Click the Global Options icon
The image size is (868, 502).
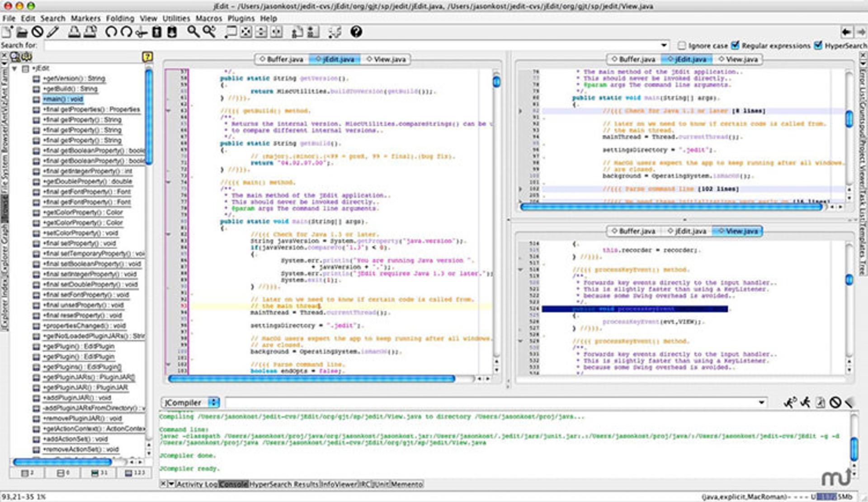pyautogui.click(x=313, y=32)
